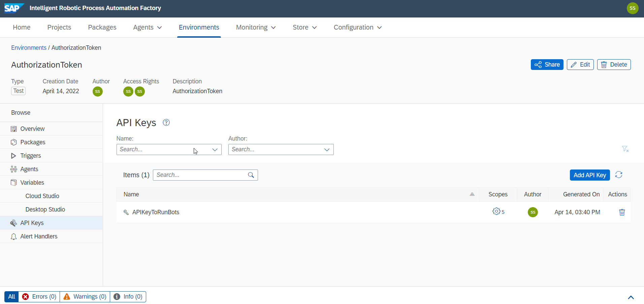The width and height of the screenshot is (644, 304).
Task: Click the Delete environment button
Action: point(614,65)
